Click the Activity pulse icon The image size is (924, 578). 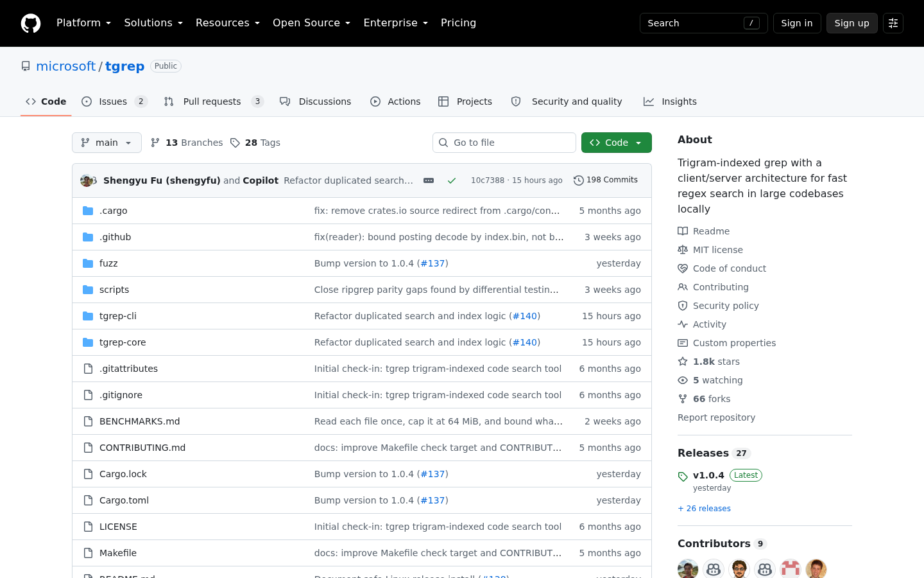pyautogui.click(x=683, y=324)
